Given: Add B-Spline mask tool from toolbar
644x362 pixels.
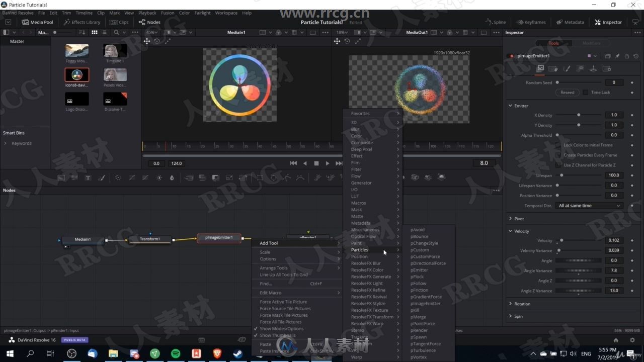Looking at the screenshot, I should point(300,177).
